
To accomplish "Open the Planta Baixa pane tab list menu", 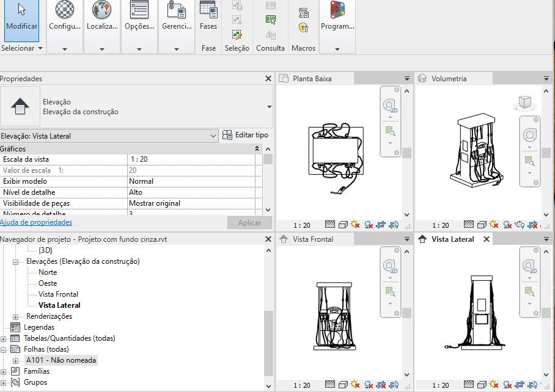I will (x=407, y=79).
